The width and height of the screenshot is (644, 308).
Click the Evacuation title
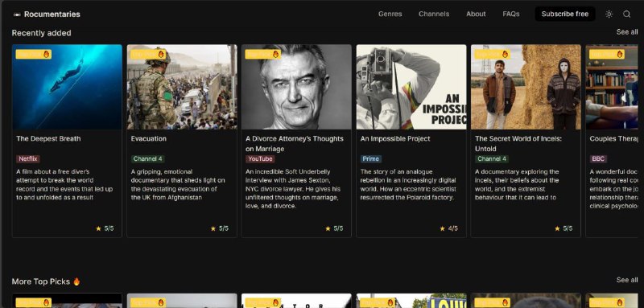(149, 138)
